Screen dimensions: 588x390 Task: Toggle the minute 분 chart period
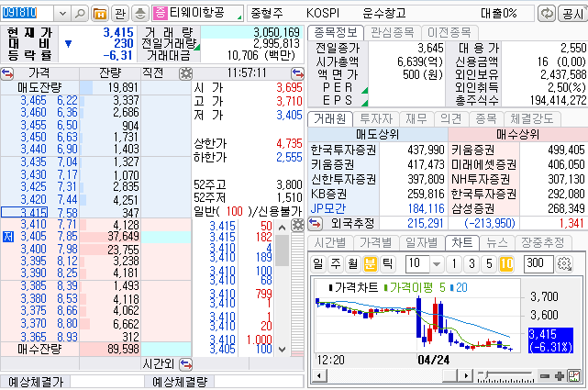pyautogui.click(x=370, y=264)
